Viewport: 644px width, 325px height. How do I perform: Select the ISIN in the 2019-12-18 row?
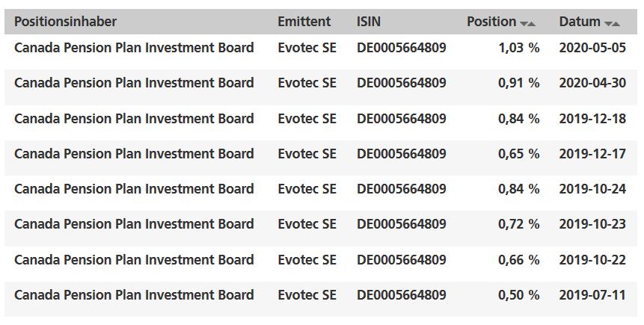401,118
